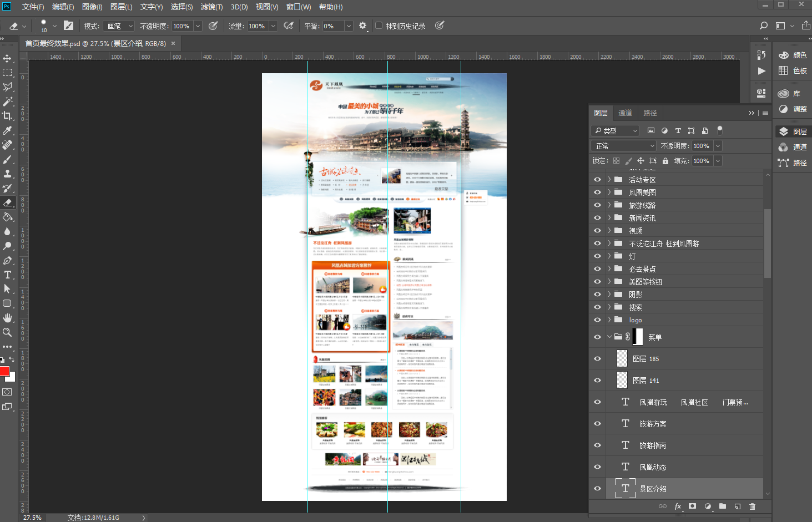Select the Crop tool
Image resolution: width=812 pixels, height=522 pixels.
coord(7,116)
